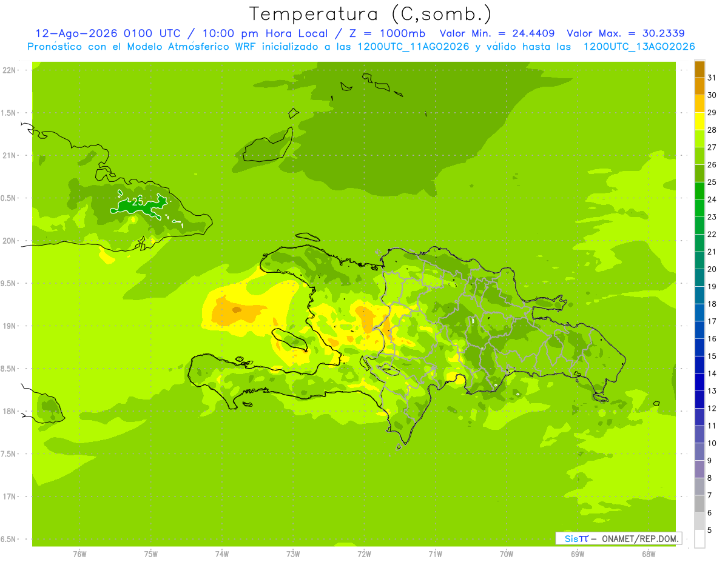This screenshot has height=562, width=728.
Task: Click the "21N" latitude label
Action: click(x=8, y=155)
